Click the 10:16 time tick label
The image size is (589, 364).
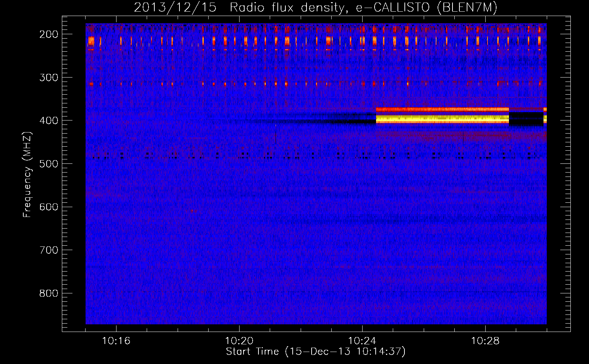pyautogui.click(x=116, y=341)
